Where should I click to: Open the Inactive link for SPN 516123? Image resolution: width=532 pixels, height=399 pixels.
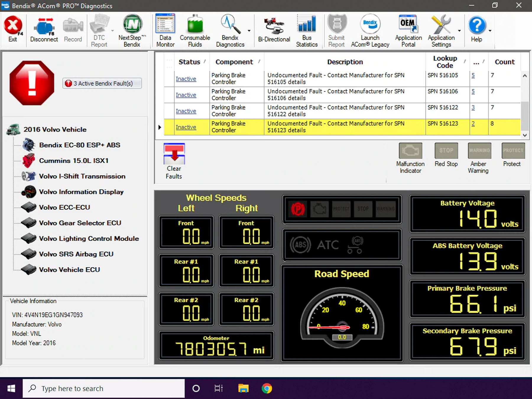click(186, 127)
